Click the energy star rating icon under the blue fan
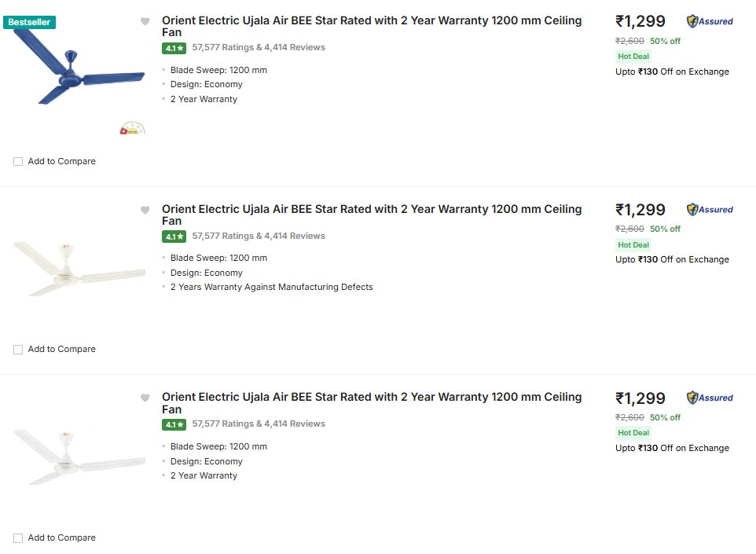 click(x=133, y=128)
